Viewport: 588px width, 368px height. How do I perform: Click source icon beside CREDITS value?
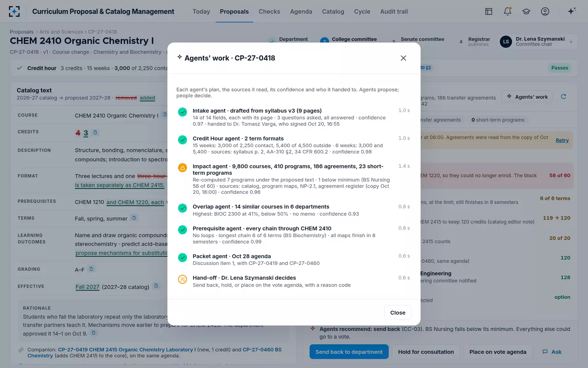(95, 132)
